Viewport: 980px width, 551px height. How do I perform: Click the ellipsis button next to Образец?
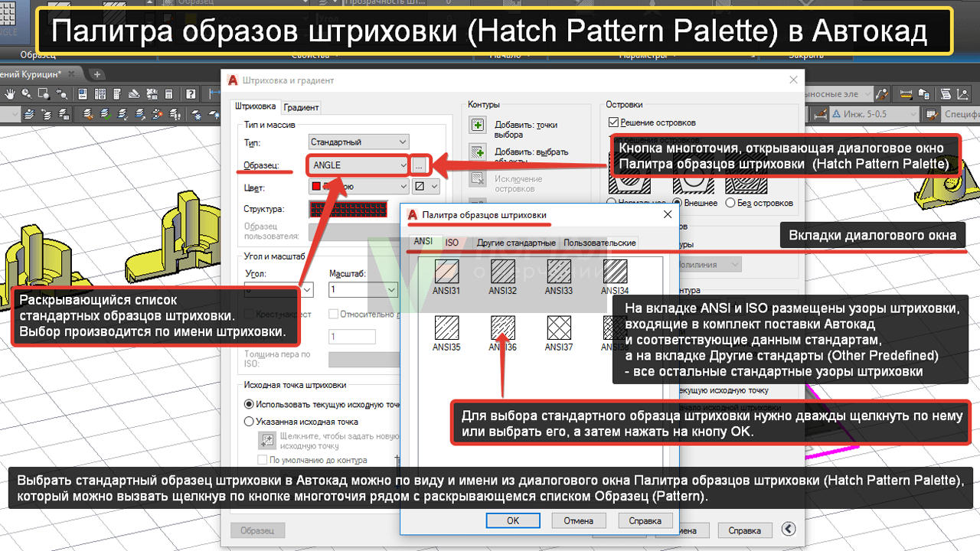(420, 165)
